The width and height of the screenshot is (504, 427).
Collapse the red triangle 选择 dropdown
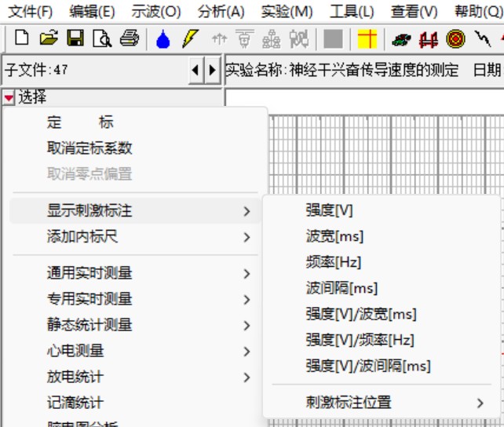pos(9,97)
